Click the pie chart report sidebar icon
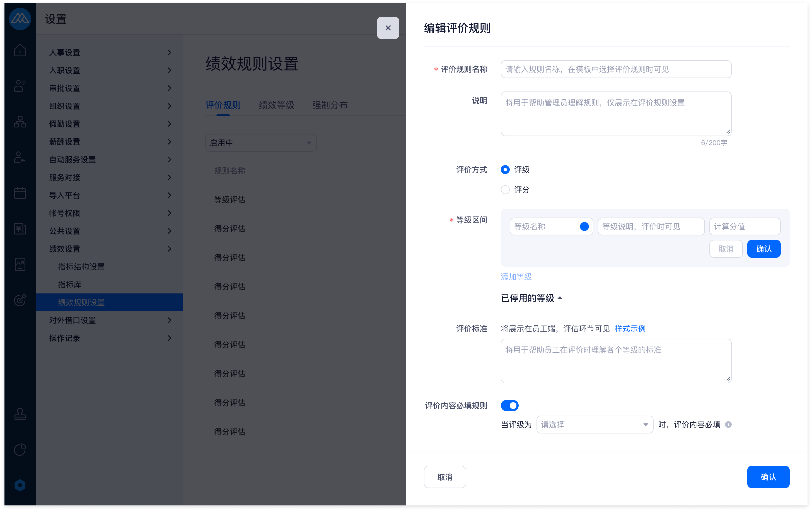This screenshot has height=511, width=812. pyautogui.click(x=20, y=449)
